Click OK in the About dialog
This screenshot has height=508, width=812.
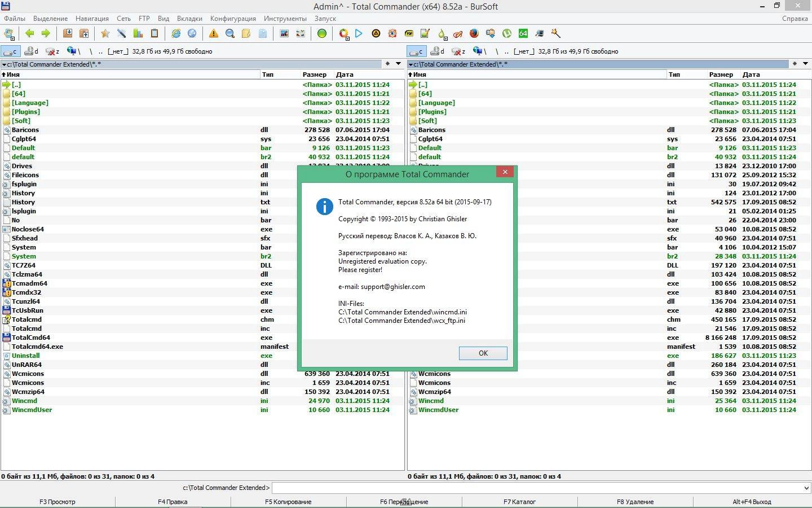click(483, 353)
